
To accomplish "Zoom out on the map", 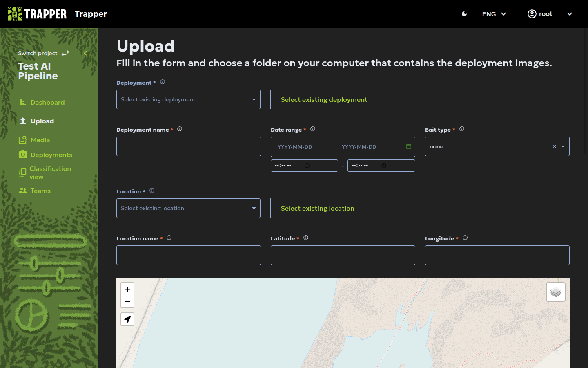I will pyautogui.click(x=127, y=301).
